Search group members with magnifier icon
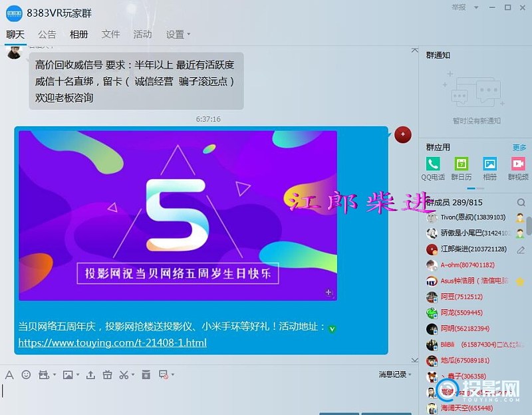 click(521, 203)
